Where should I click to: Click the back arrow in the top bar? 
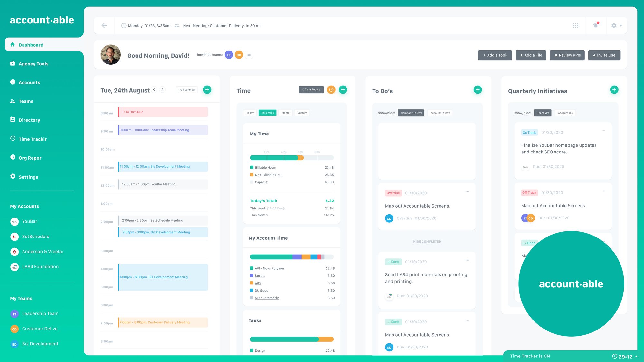pos(104,25)
